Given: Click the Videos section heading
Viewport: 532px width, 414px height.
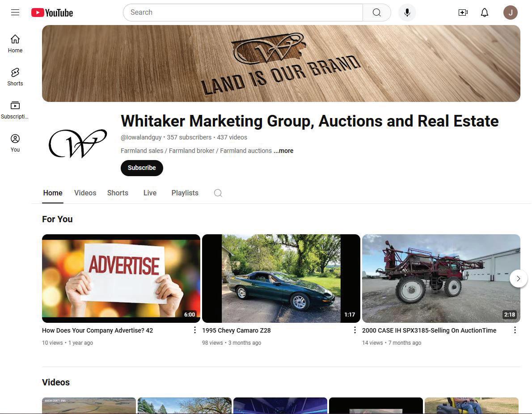Looking at the screenshot, I should click(56, 382).
